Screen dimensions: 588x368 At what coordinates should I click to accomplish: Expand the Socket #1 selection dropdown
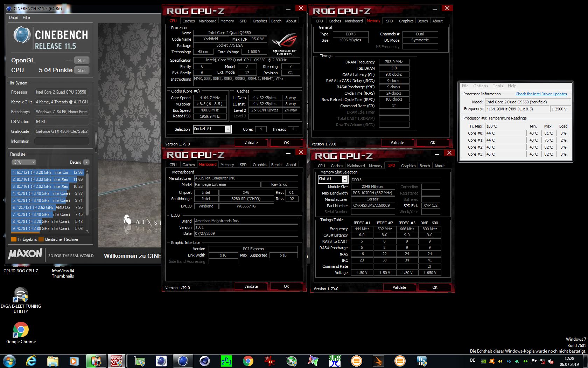[228, 129]
